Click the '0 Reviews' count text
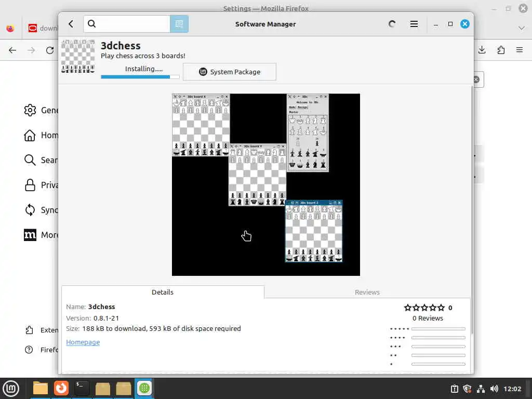532x399 pixels. (428, 318)
